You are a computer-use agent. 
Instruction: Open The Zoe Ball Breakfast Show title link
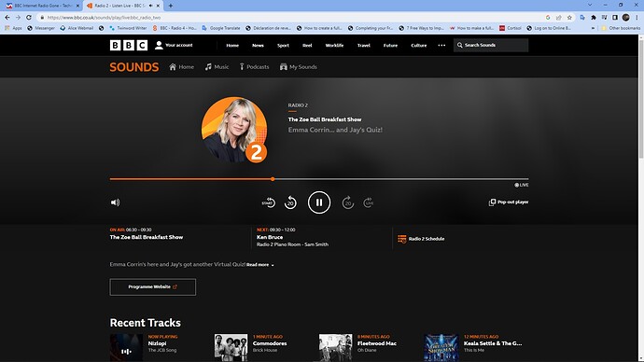325,119
